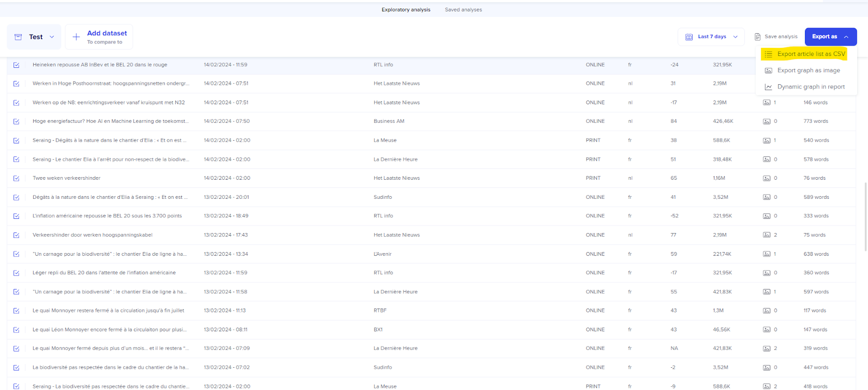Image resolution: width=868 pixels, height=390 pixels.
Task: Click the Save analysis button
Action: click(776, 37)
